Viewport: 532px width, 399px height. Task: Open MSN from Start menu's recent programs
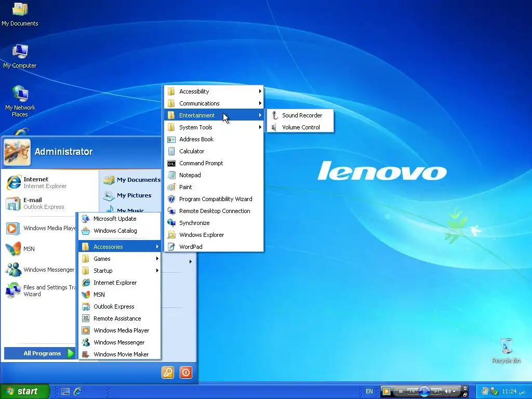click(x=39, y=249)
